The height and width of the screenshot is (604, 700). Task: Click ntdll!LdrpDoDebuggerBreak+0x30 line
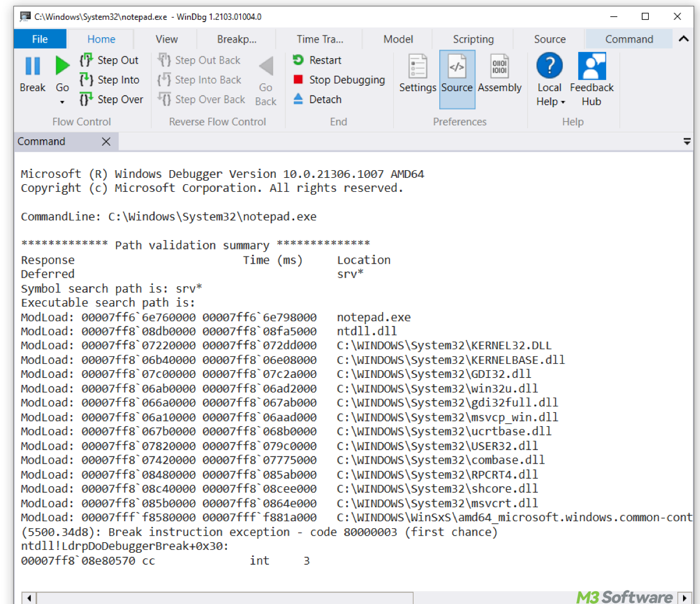pos(125,546)
